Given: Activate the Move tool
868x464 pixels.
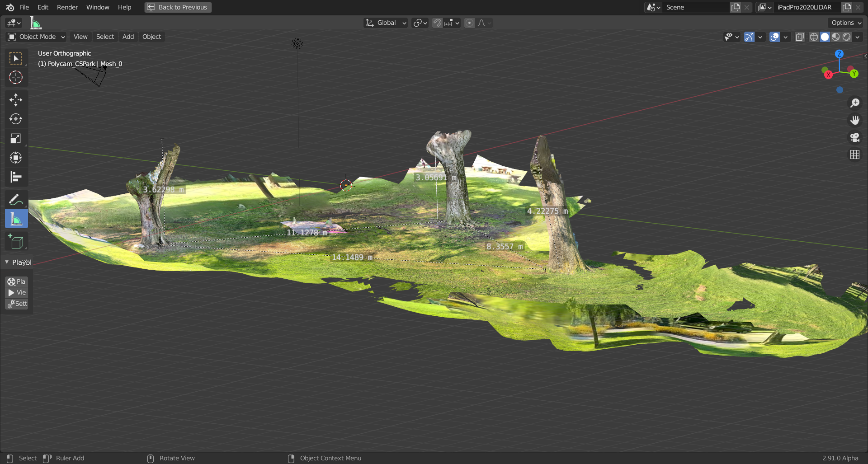Looking at the screenshot, I should pos(16,100).
